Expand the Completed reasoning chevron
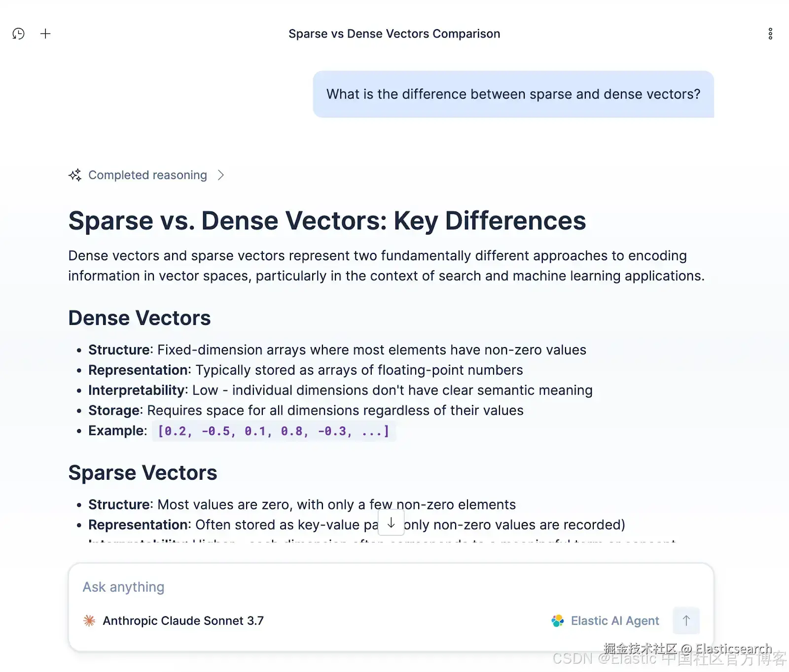 click(221, 175)
